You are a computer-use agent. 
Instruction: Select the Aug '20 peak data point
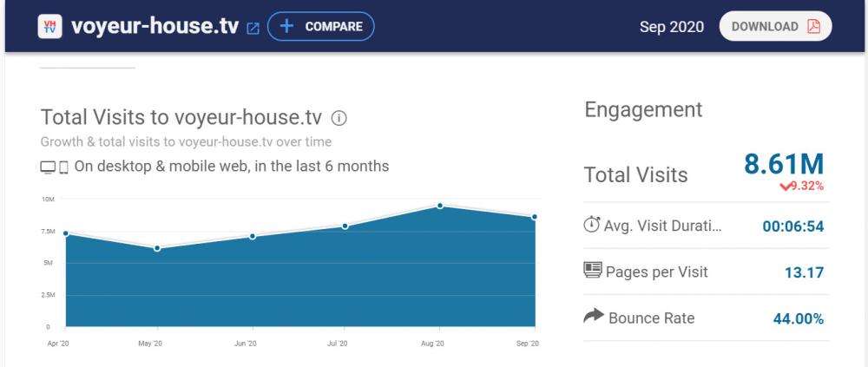tap(440, 206)
